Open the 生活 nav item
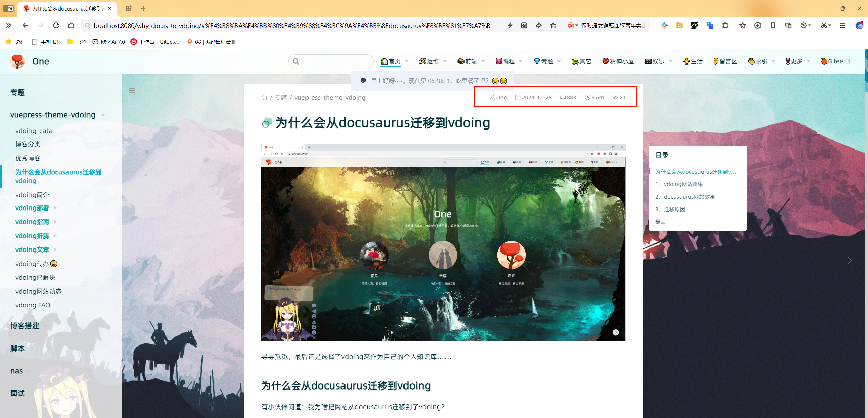 coord(693,61)
